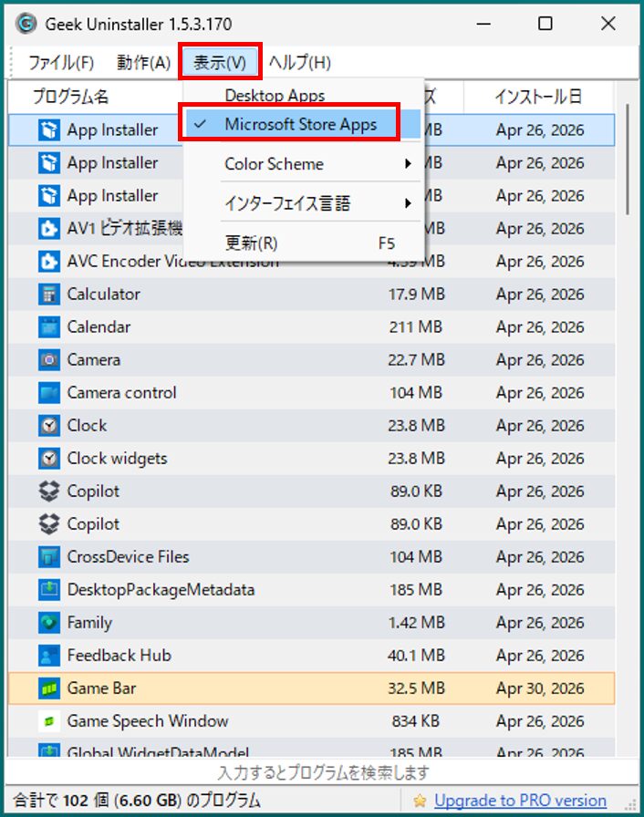Viewport: 644px width, 817px height.
Task: Click the program search field
Action: [x=322, y=771]
